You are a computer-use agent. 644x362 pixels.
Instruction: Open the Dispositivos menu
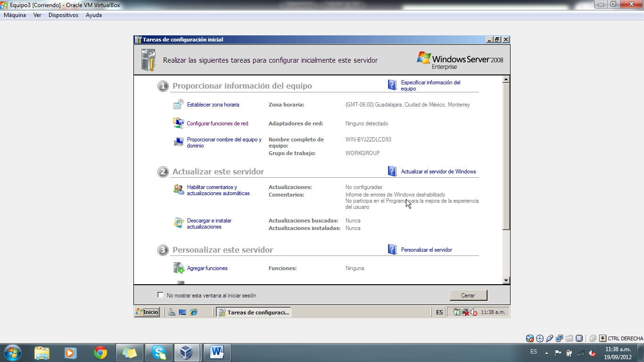click(63, 15)
